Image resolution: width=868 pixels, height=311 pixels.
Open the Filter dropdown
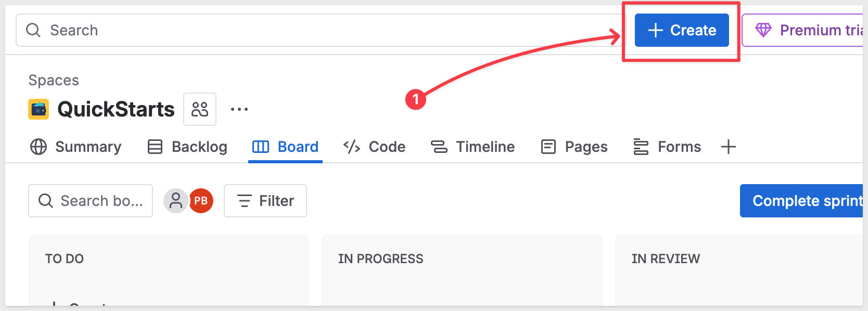tap(265, 201)
